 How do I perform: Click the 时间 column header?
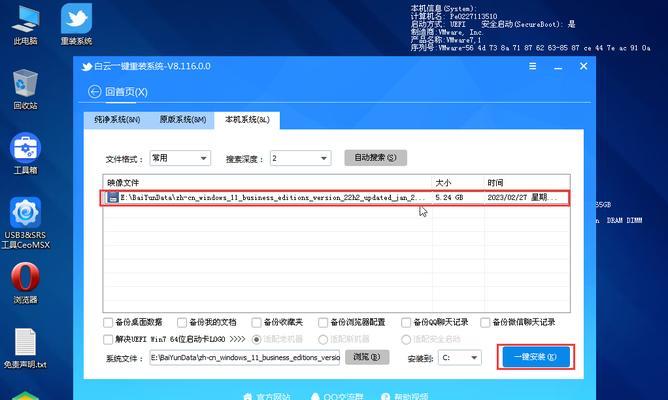point(527,183)
